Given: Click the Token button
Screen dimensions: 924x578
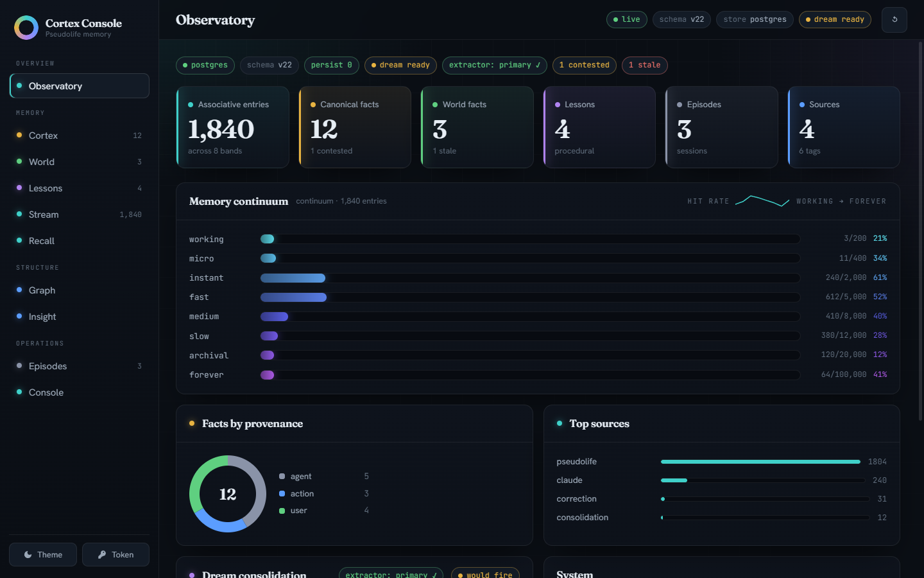Looking at the screenshot, I should click(116, 555).
